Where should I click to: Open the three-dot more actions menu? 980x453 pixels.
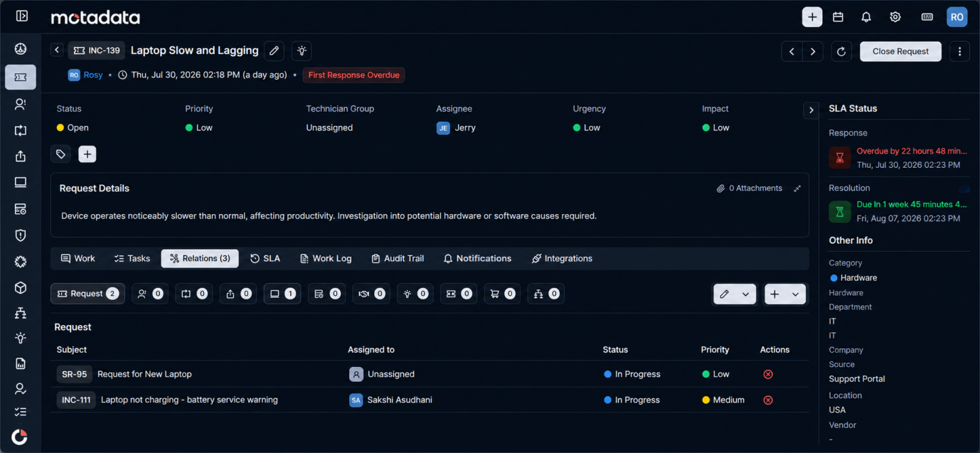[x=960, y=51]
